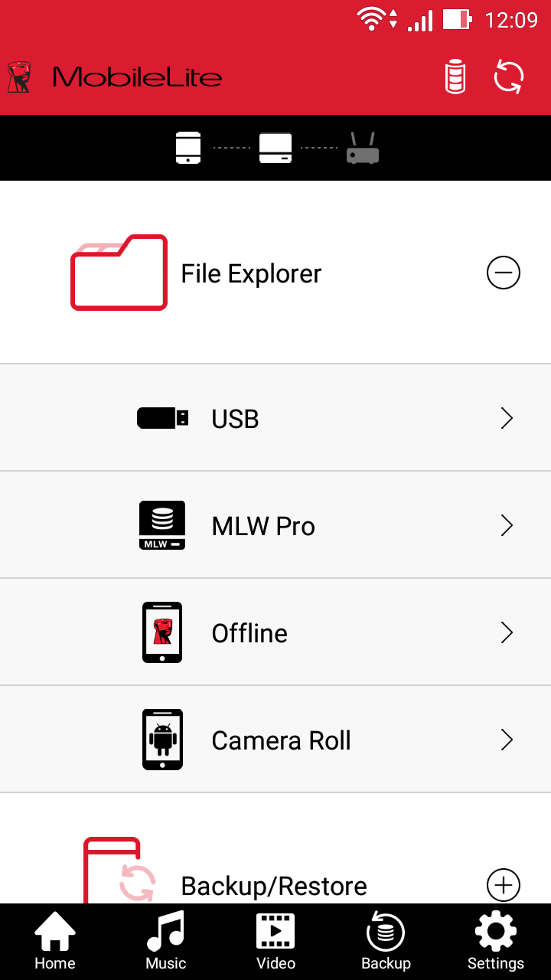Select the phone device icon in connection bar
The image size is (551, 980).
pos(188,148)
